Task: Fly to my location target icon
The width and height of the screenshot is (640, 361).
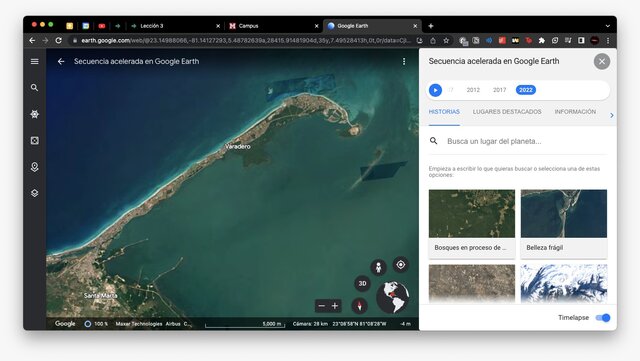Action: click(401, 265)
